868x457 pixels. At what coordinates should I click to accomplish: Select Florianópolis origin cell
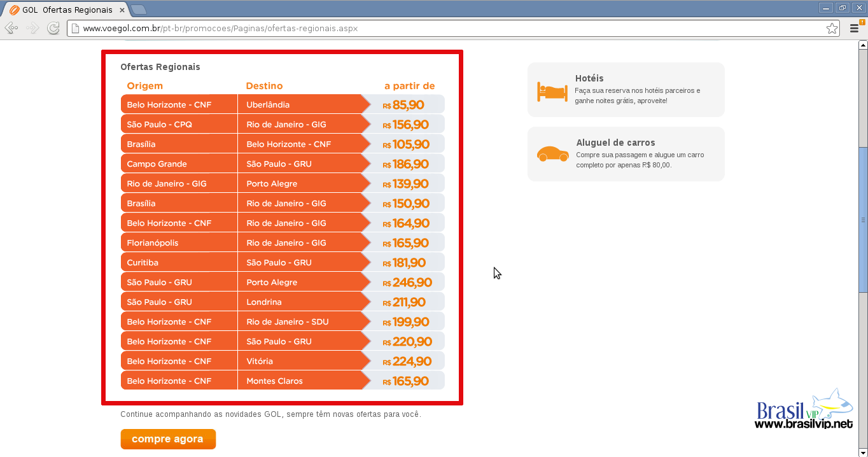click(179, 243)
